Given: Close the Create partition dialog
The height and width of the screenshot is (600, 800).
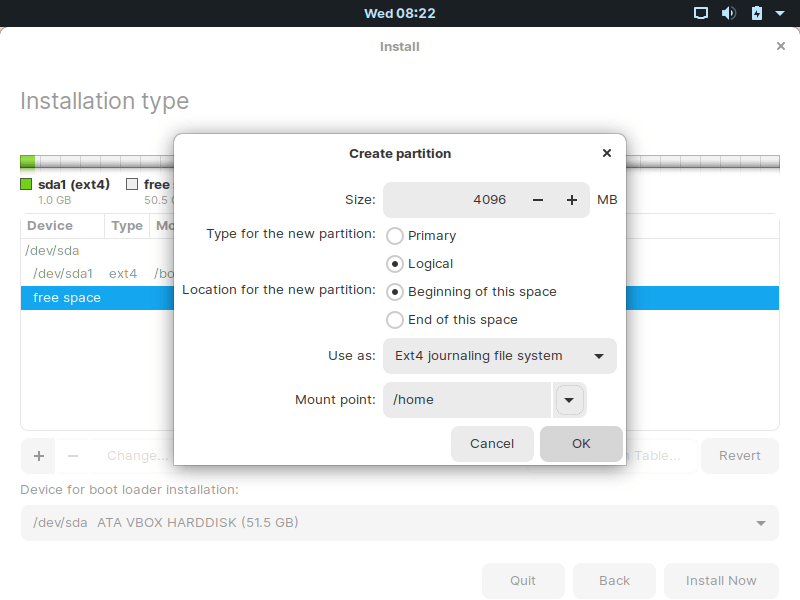Looking at the screenshot, I should [606, 153].
